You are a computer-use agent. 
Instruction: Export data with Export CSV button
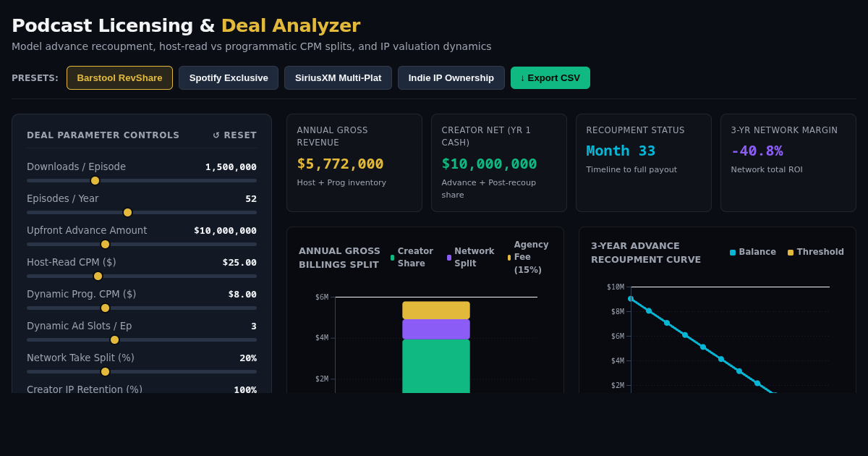(x=550, y=77)
